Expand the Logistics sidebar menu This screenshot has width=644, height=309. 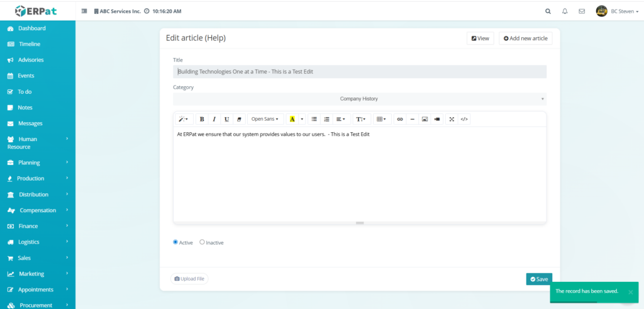point(38,242)
